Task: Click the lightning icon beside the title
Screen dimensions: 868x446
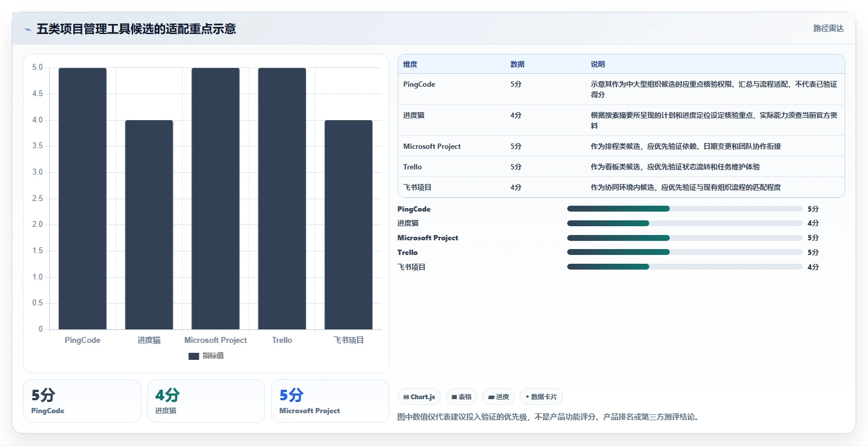Action: point(28,29)
